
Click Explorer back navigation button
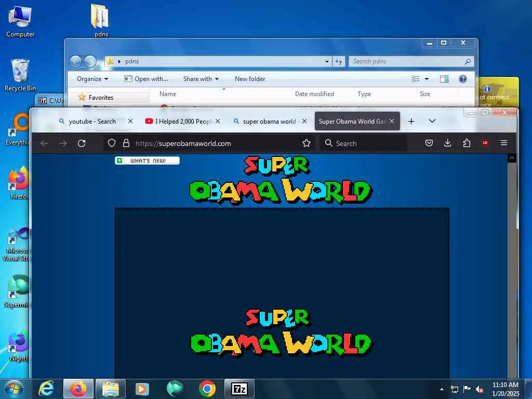[x=76, y=61]
